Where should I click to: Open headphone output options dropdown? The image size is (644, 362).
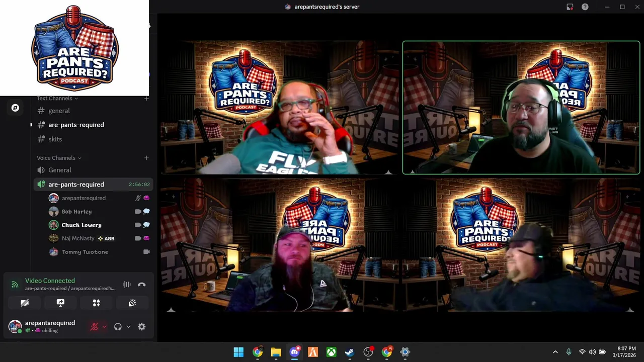click(x=128, y=327)
